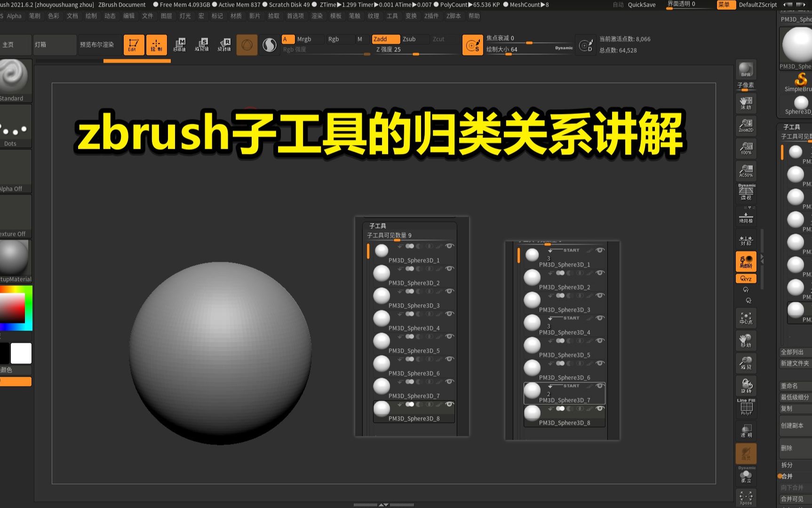Viewport: 812px width, 508px height.
Task: Click the 滚动 scroll document icon
Action: 746,103
